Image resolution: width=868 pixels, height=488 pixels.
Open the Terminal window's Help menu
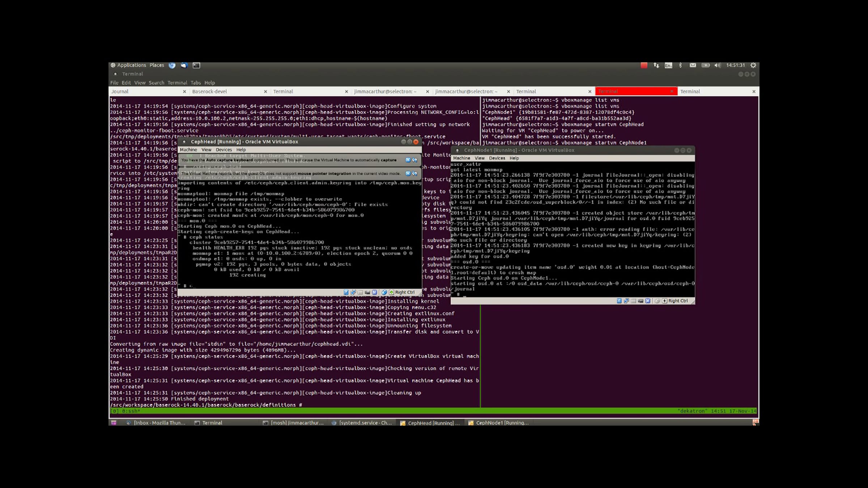[209, 83]
